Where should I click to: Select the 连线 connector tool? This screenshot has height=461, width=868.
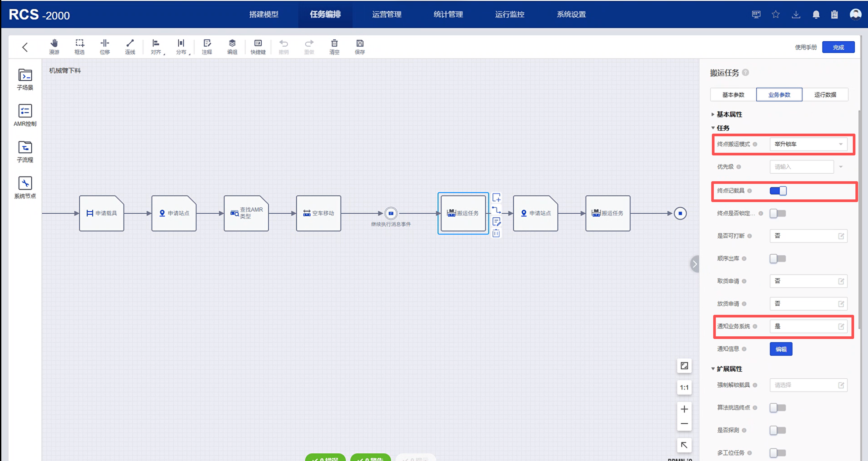click(130, 47)
